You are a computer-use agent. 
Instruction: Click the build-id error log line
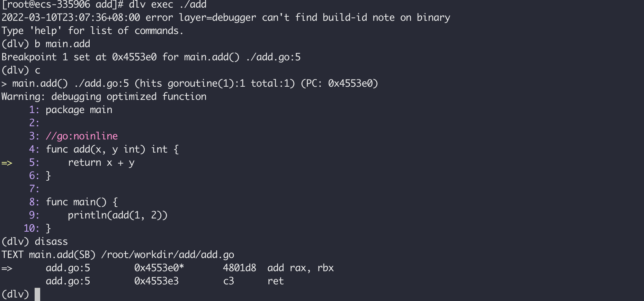pyautogui.click(x=226, y=17)
